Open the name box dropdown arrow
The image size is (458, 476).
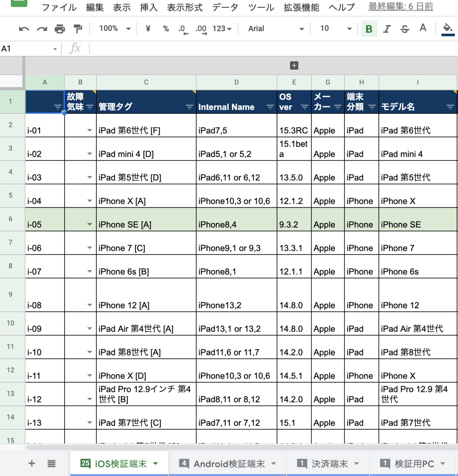tap(55, 49)
